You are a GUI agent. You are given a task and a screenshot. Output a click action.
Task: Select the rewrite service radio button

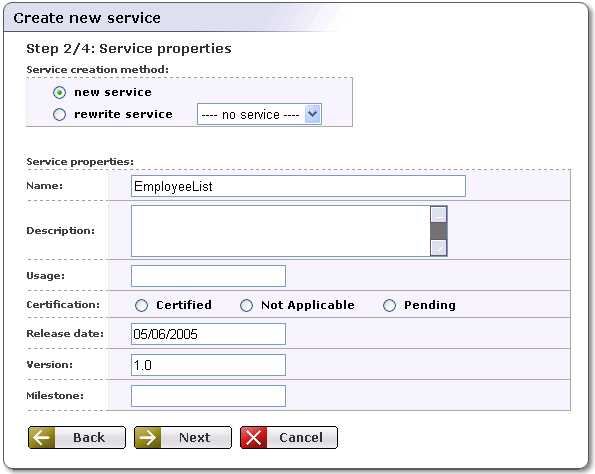click(x=59, y=114)
